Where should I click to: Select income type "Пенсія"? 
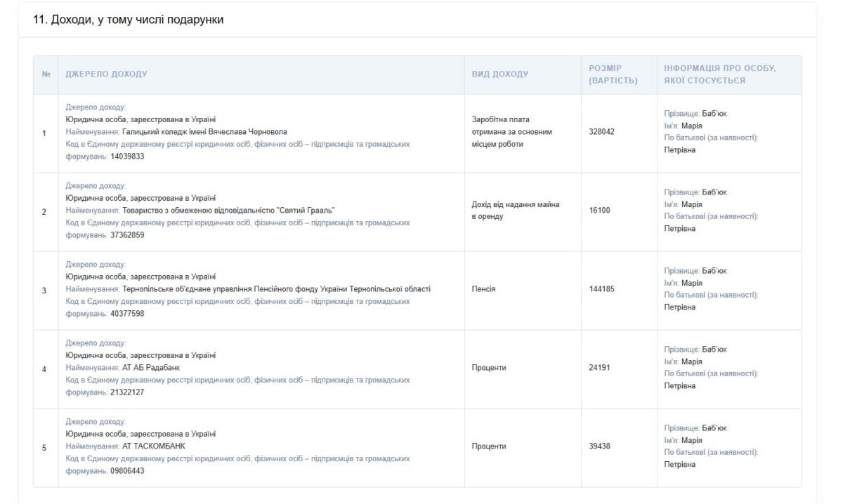click(483, 289)
